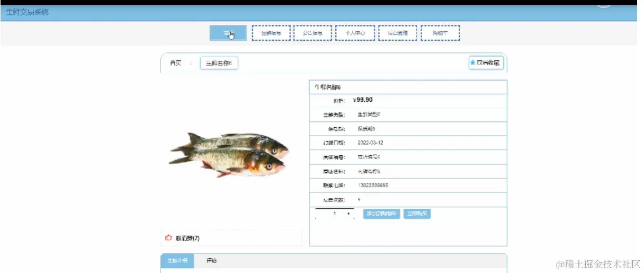Click the 首页 navigation button
Viewport: 644px width, 273px height.
[228, 33]
